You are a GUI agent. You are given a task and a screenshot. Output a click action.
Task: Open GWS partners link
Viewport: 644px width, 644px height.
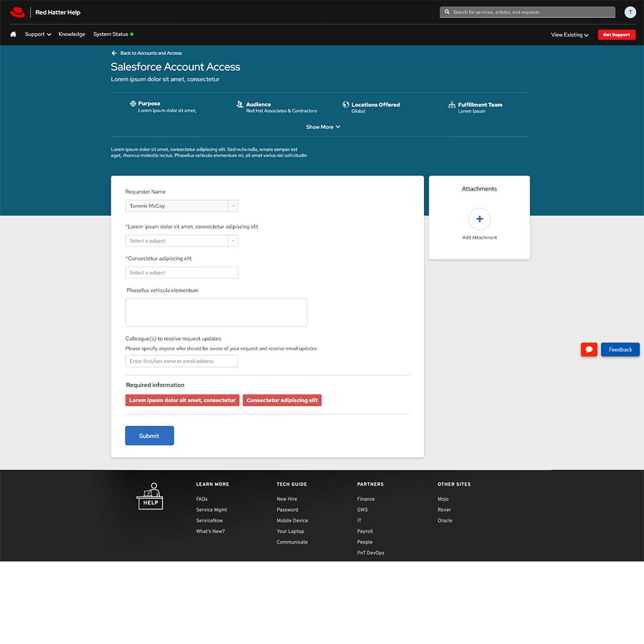click(x=362, y=510)
